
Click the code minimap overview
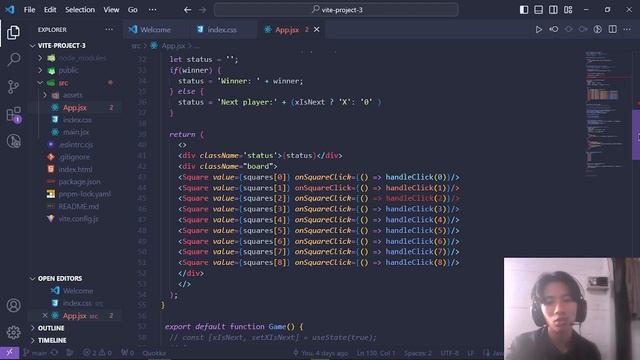[603, 114]
